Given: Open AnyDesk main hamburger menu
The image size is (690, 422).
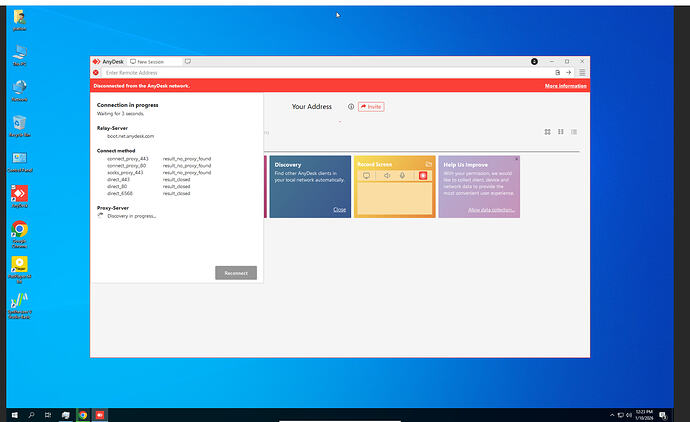Looking at the screenshot, I should pyautogui.click(x=582, y=72).
